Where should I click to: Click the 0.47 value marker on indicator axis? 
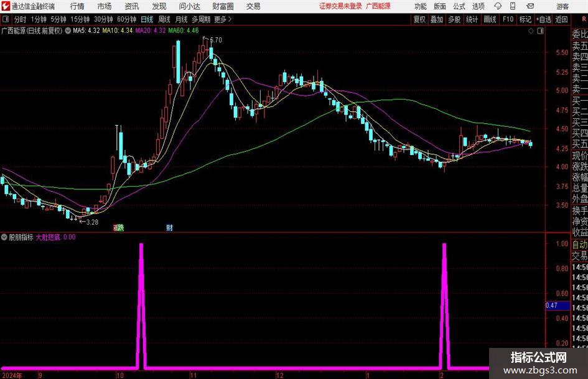point(558,306)
